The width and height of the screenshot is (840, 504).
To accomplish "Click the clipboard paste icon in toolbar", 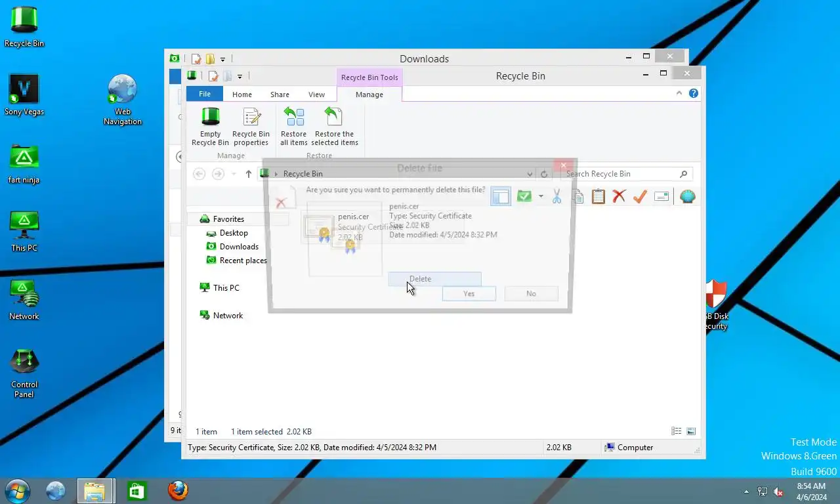I will (598, 196).
